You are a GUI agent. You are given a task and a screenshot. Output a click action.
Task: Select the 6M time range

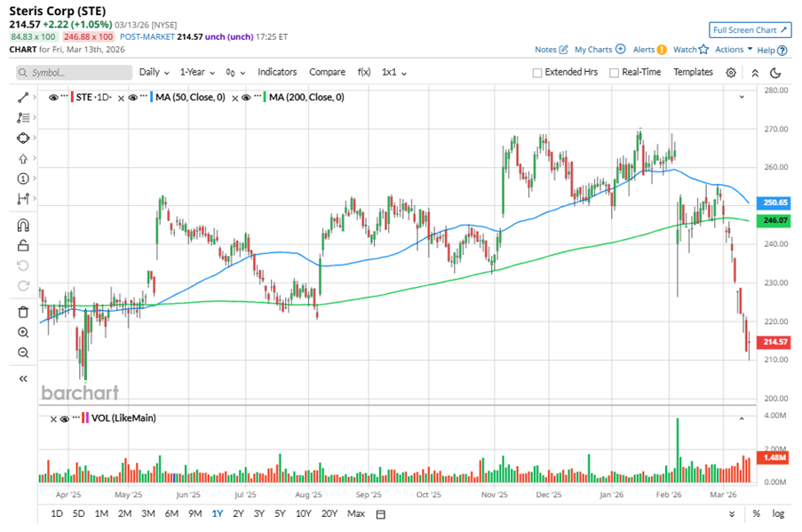pyautogui.click(x=171, y=513)
